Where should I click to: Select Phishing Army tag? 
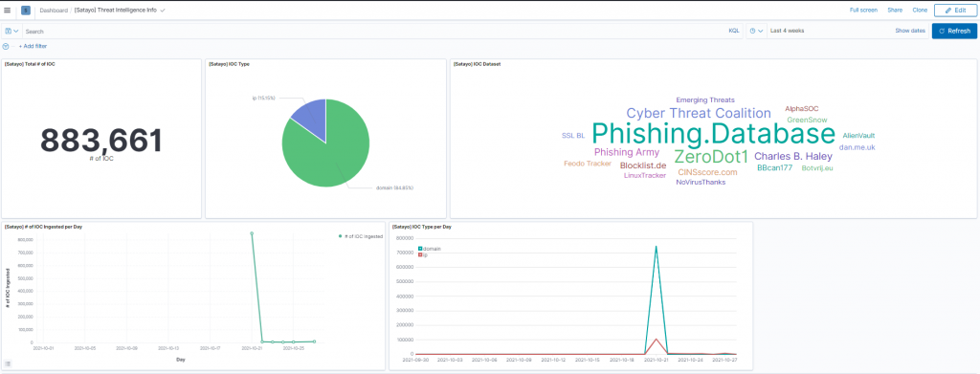tap(626, 152)
